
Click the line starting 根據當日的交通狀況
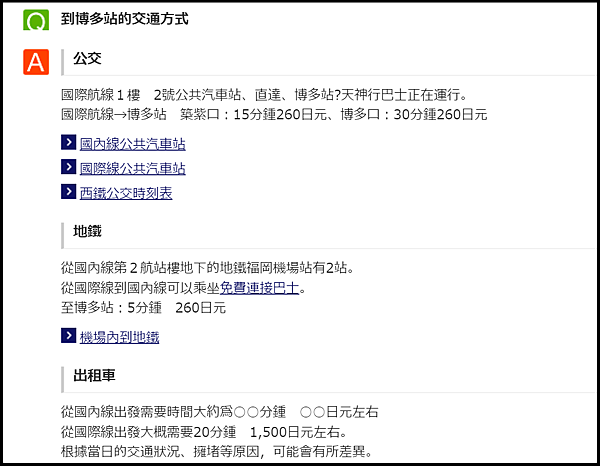(x=217, y=452)
